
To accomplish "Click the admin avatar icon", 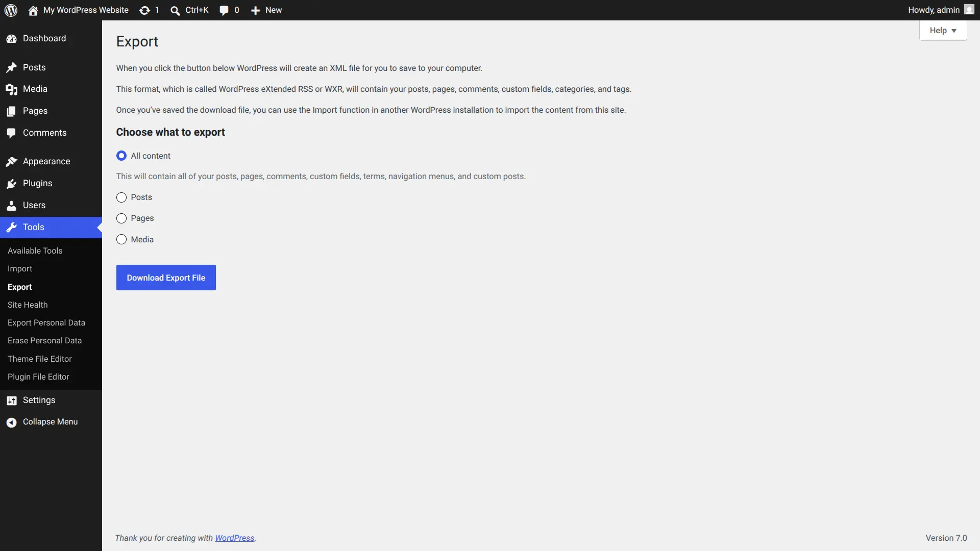I will 969,10.
